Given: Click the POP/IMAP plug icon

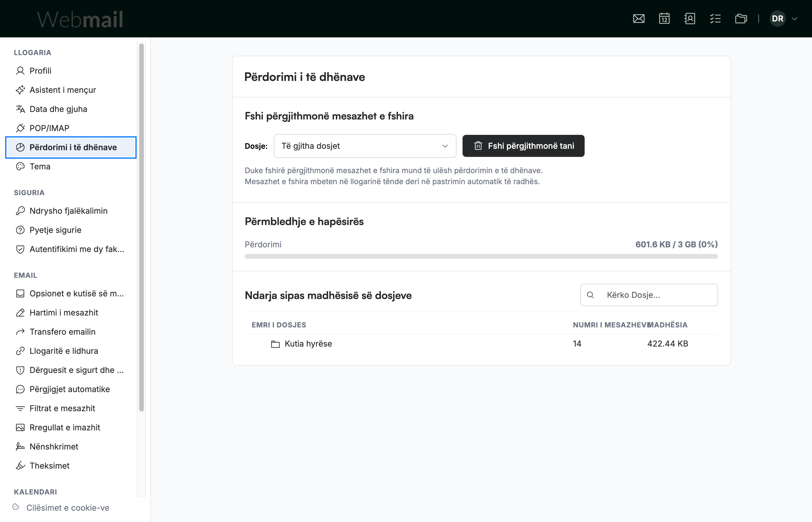Looking at the screenshot, I should [x=20, y=128].
